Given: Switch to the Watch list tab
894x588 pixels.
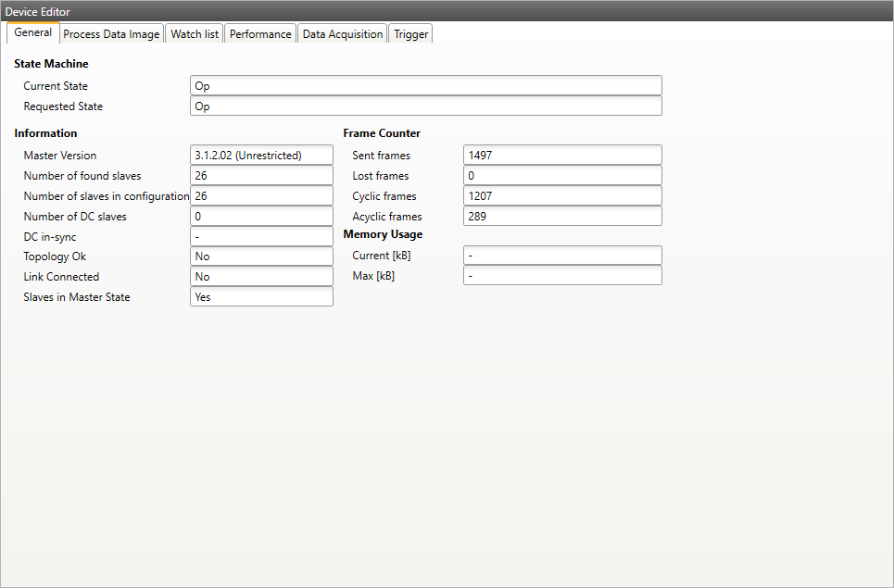Looking at the screenshot, I should coord(195,34).
